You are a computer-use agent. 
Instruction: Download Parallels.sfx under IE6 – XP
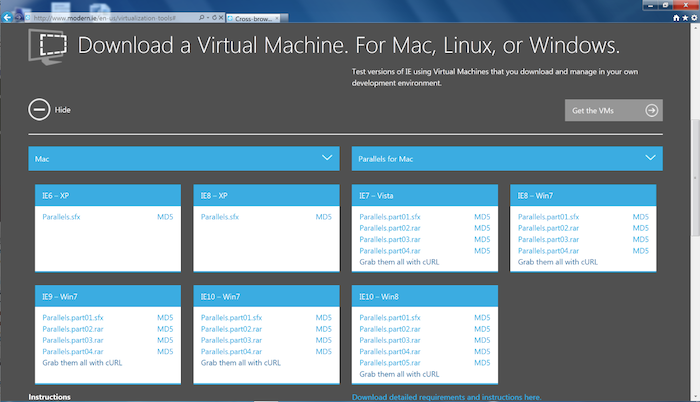pos(61,217)
